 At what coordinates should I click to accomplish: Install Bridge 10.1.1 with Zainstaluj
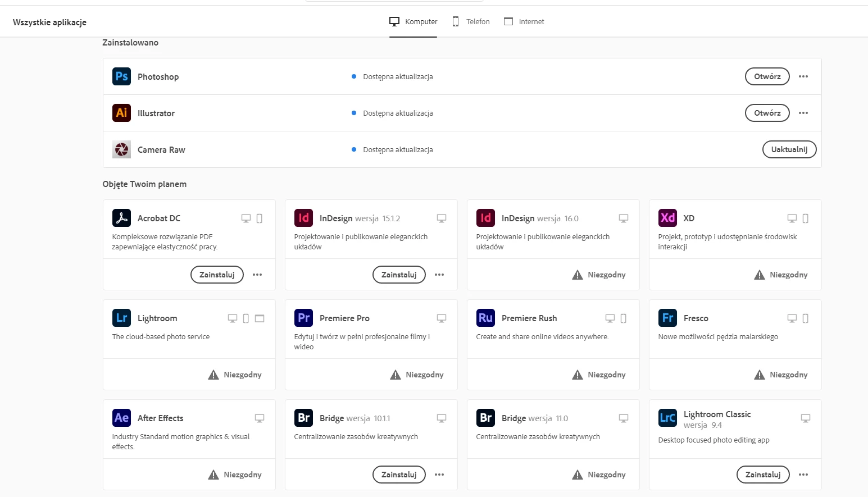click(399, 475)
